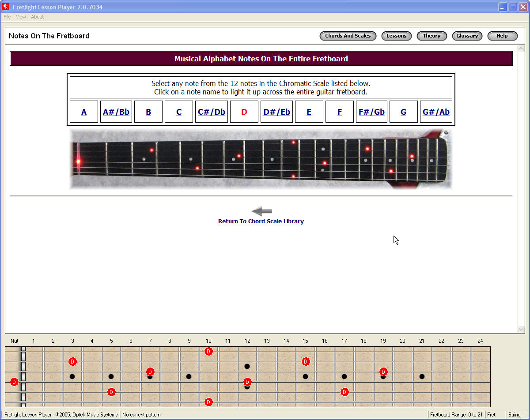This screenshot has width=530, height=420.
Task: Select the A#/Bb note link
Action: [x=116, y=112]
